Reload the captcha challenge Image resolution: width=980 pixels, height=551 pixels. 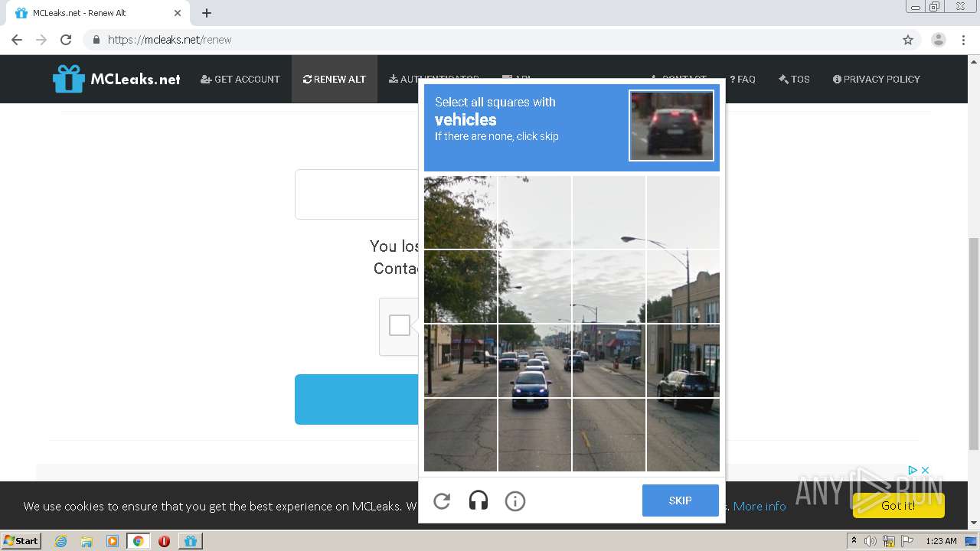pos(442,501)
